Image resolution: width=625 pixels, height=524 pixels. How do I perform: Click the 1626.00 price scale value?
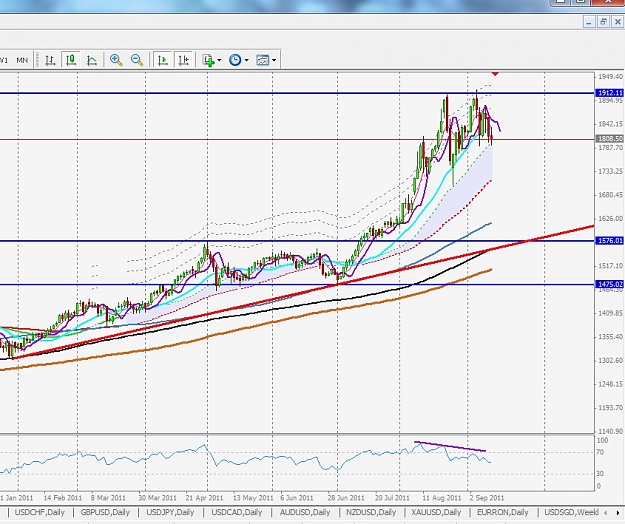coord(610,219)
